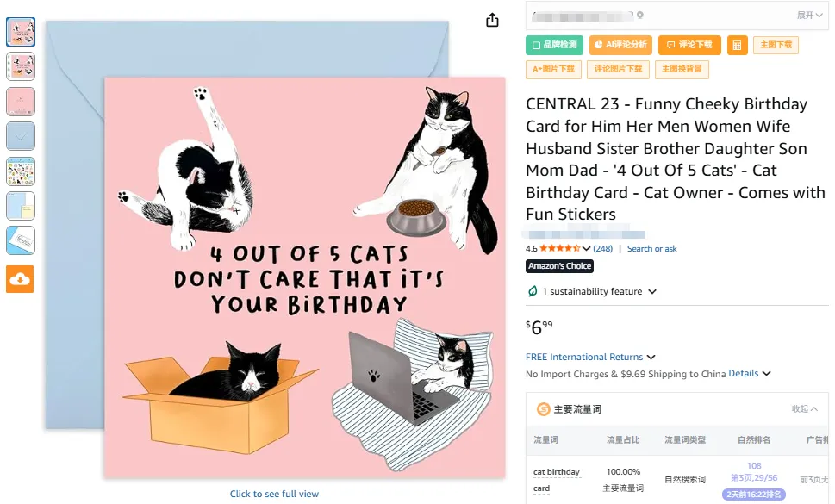This screenshot has width=835, height=504.
Task: Open the orange calculator tool
Action: (x=737, y=45)
